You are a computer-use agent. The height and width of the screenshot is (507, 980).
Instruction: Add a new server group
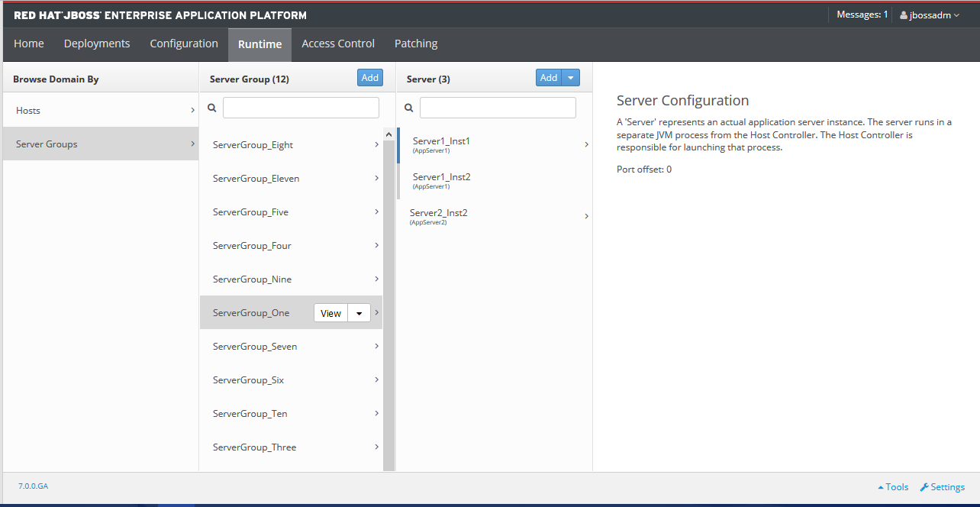[x=370, y=78]
